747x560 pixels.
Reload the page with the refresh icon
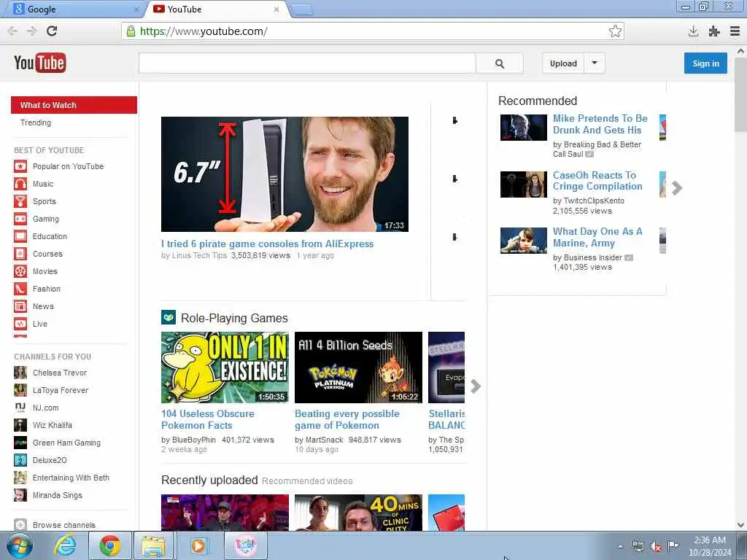pos(52,31)
